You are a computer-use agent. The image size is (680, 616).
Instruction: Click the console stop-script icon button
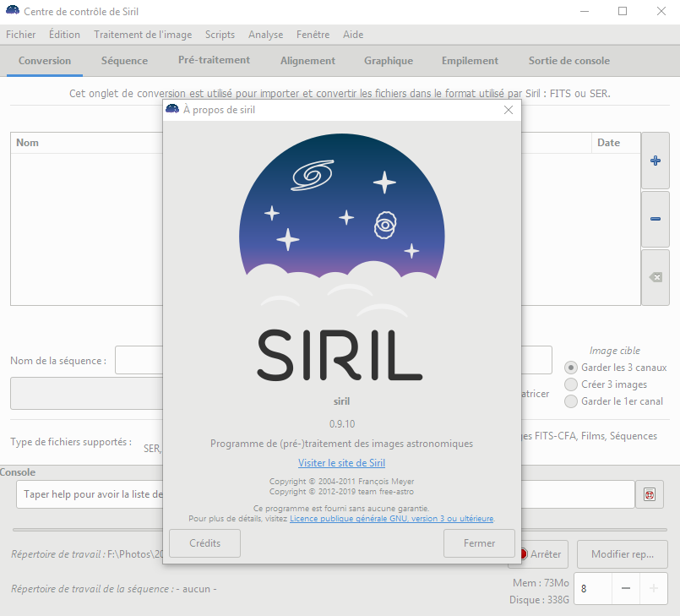[650, 494]
